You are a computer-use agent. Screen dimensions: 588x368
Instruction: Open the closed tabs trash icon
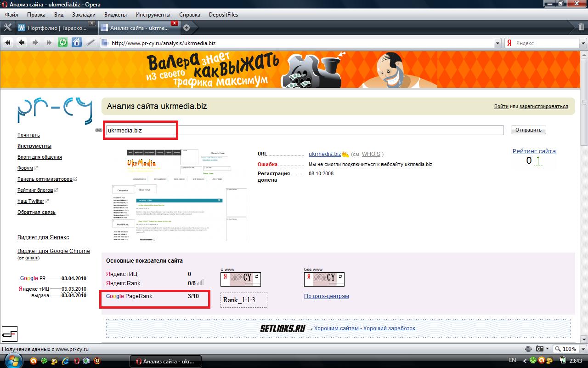pos(582,27)
